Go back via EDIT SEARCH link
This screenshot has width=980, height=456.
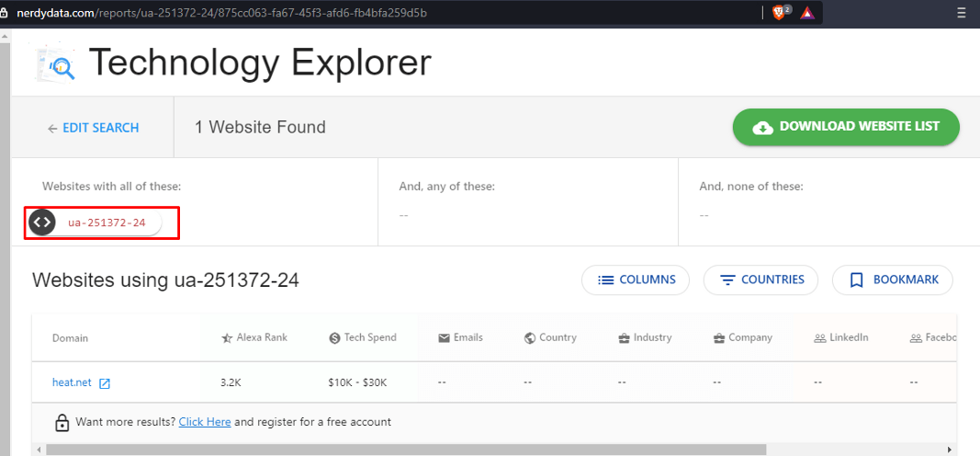click(x=93, y=128)
